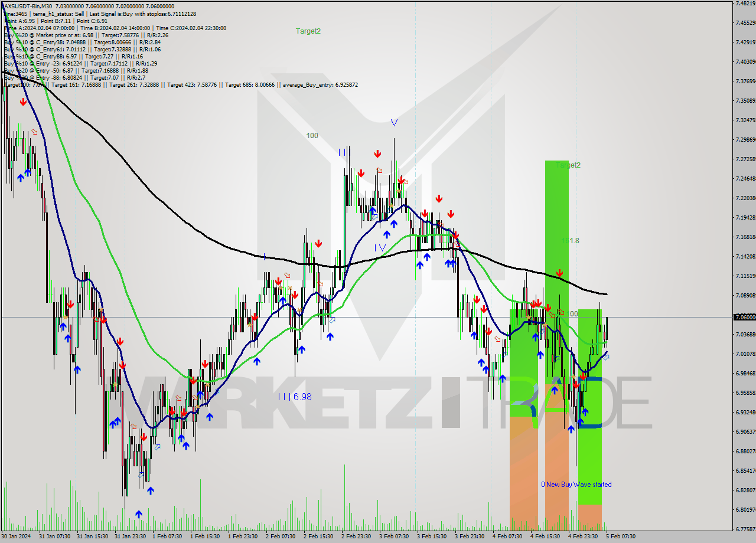Click the 'C_Entry88: 6.97' buy line
Viewport: 756px width, 543px height.
click(x=73, y=56)
